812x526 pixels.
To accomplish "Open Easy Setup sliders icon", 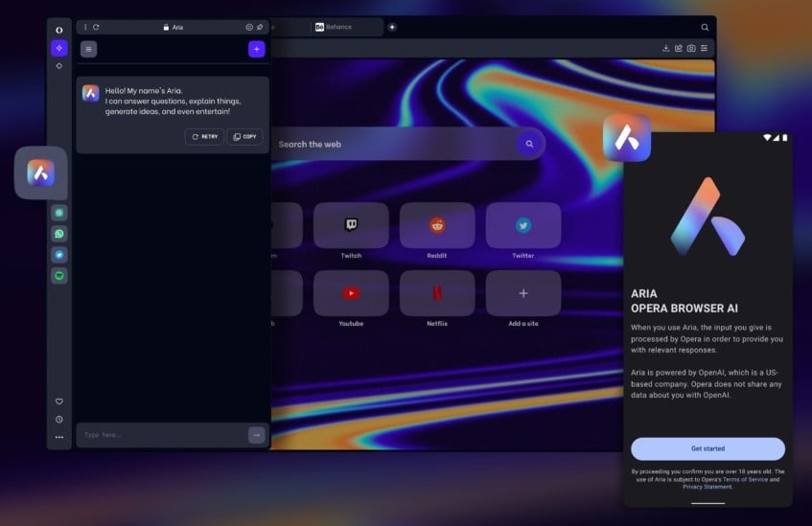I will click(x=705, y=48).
